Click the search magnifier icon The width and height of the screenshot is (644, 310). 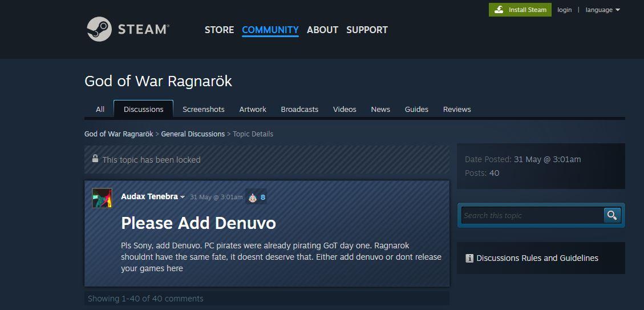click(x=612, y=215)
